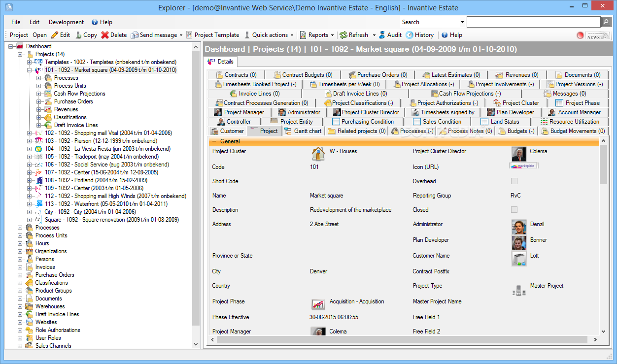Click the Name value Market square
617x364 pixels.
click(328, 196)
